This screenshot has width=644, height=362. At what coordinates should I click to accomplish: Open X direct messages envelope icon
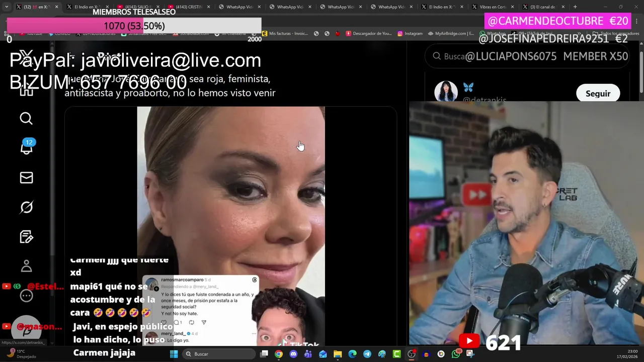tap(26, 177)
